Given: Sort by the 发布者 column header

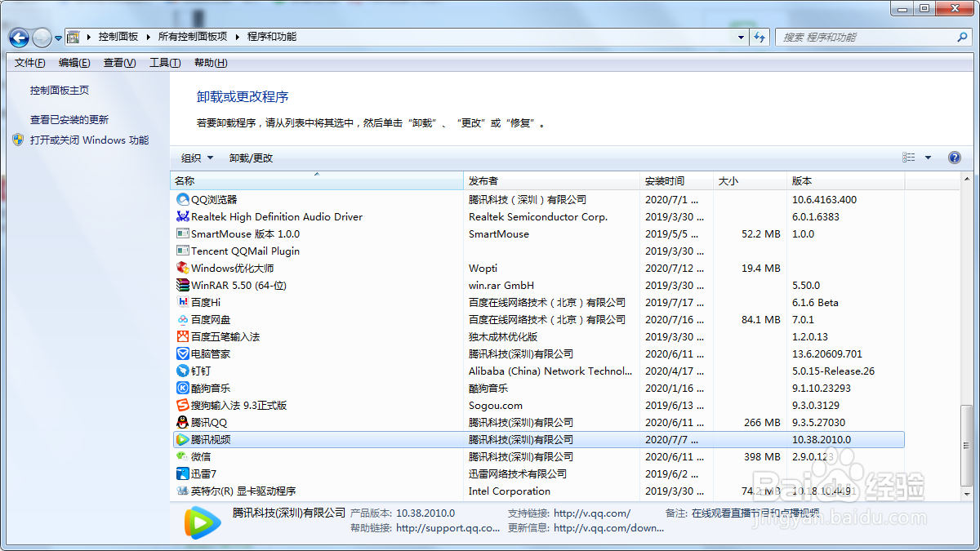Looking at the screenshot, I should tap(552, 181).
